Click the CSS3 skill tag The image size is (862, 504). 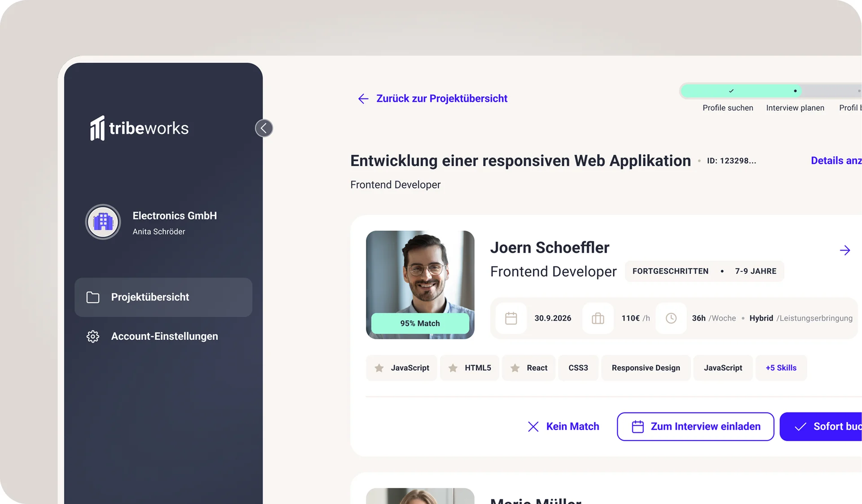[x=578, y=368]
